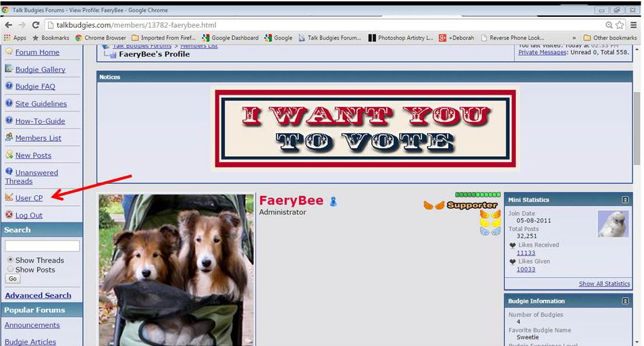Click the User CP sidebar icon

click(9, 197)
